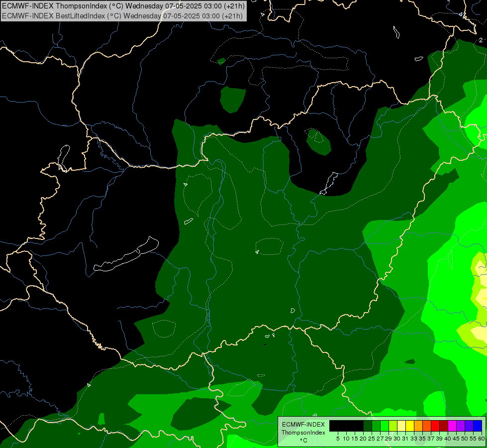Select the orange 33–35 legend swatch
487x448 pixels.
418,426
